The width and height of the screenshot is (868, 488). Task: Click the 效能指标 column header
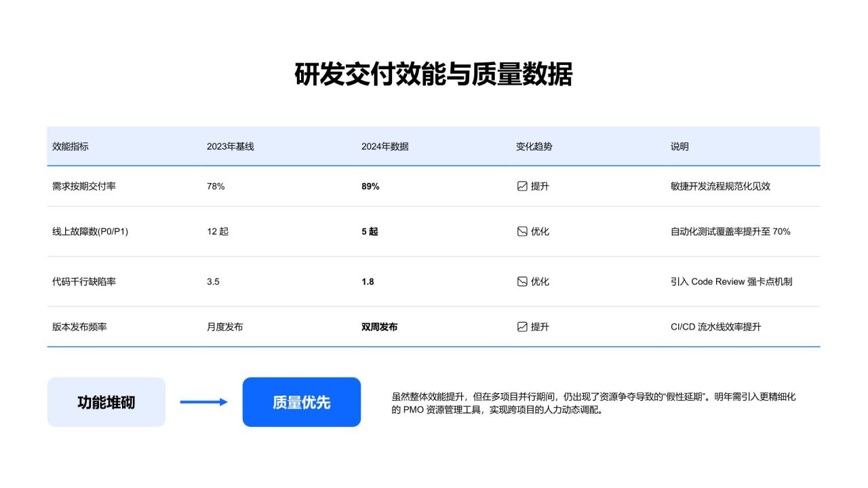(x=71, y=146)
